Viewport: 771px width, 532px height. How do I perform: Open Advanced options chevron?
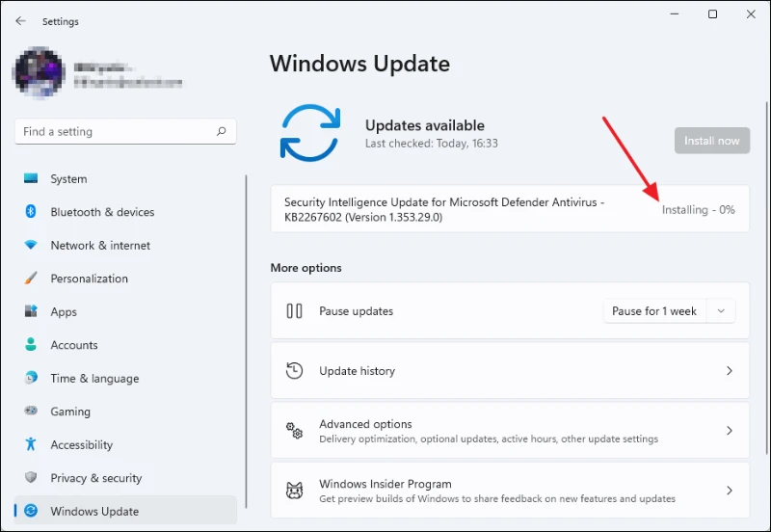(x=730, y=431)
